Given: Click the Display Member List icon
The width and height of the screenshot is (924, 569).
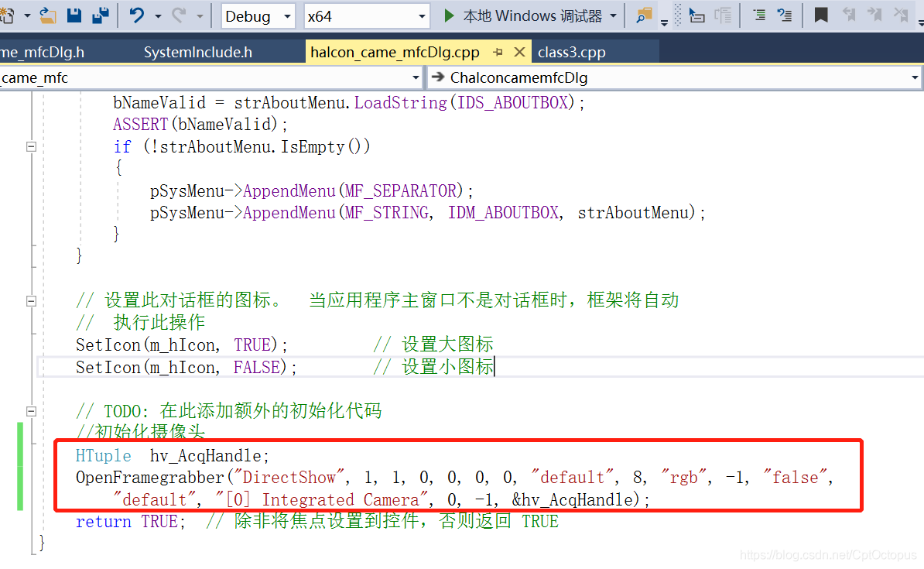Looking at the screenshot, I should click(696, 15).
